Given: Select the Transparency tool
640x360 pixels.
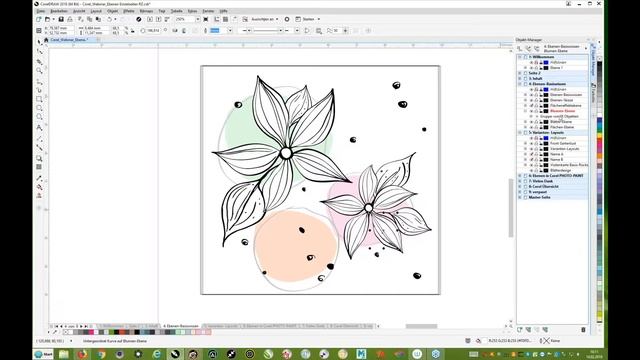Looking at the screenshot, I should (39, 167).
